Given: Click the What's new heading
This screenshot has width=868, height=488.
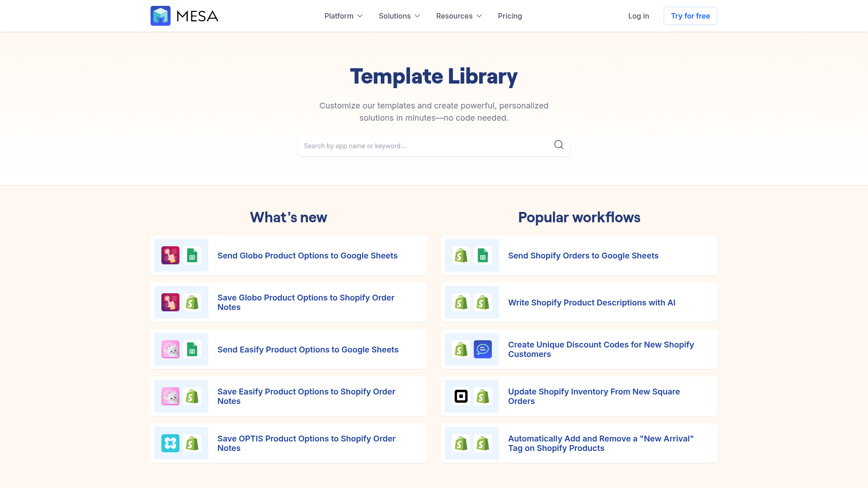Looking at the screenshot, I should point(288,217).
